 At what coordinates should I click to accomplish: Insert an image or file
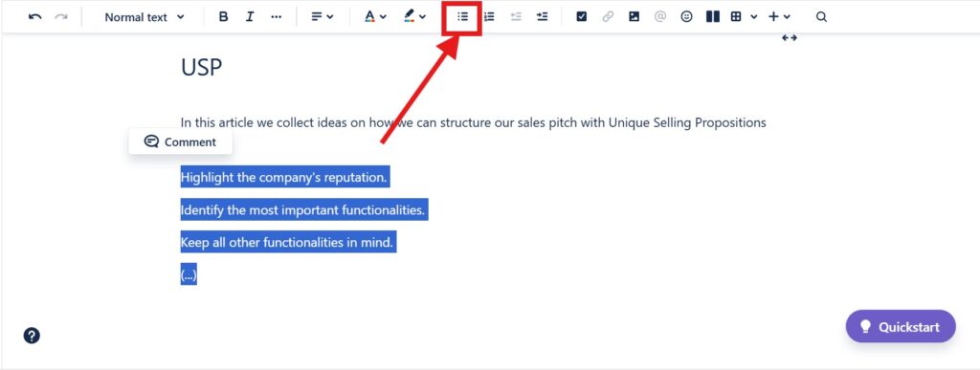(x=634, y=17)
